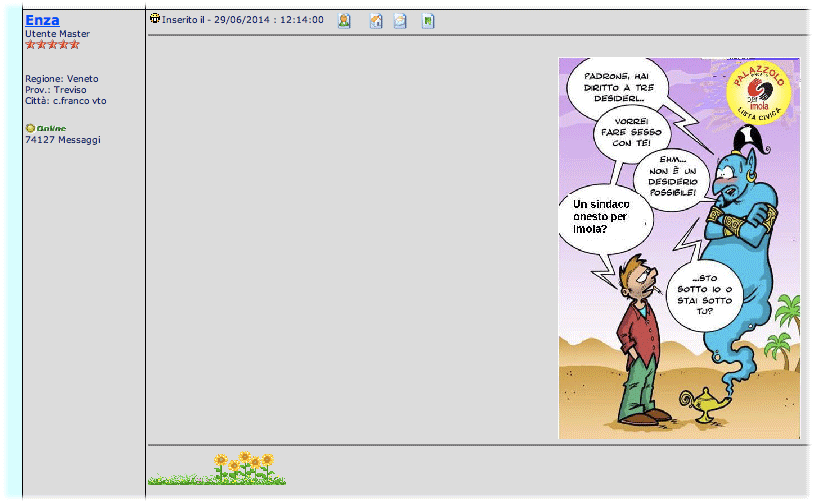
Task: Click the text Città: c.franco vto
Action: (x=66, y=101)
